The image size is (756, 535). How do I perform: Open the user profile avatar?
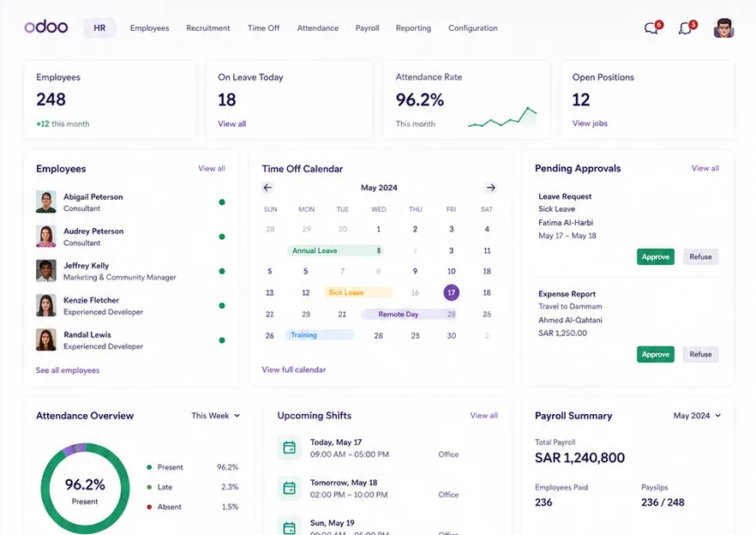tap(723, 28)
